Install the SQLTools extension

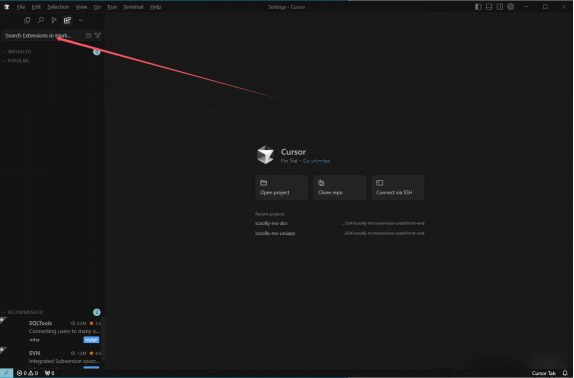(91, 340)
